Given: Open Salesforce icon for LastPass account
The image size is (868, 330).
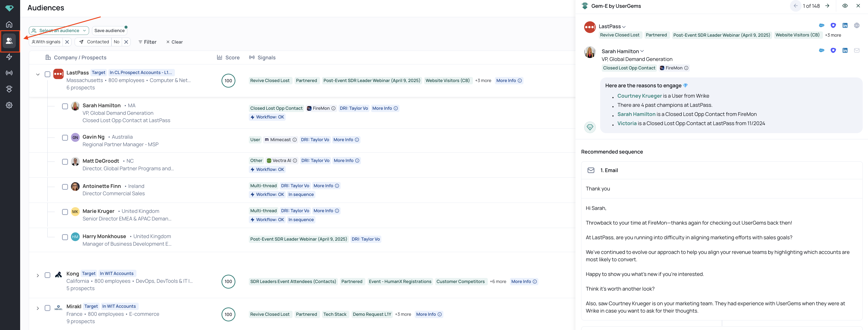Looking at the screenshot, I should 822,25.
